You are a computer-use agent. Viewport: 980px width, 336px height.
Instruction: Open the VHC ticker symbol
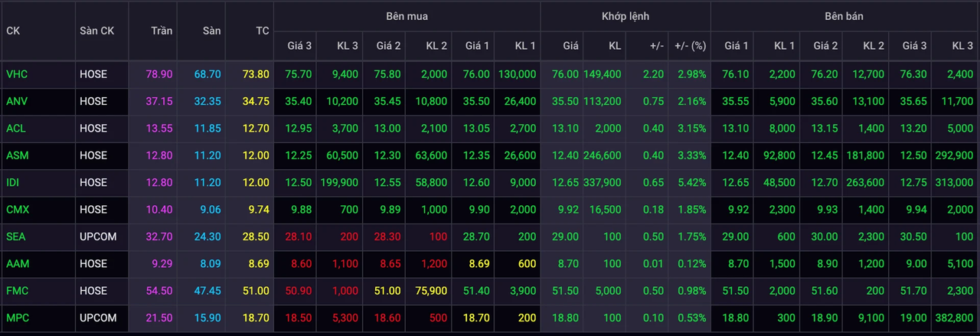pos(15,74)
